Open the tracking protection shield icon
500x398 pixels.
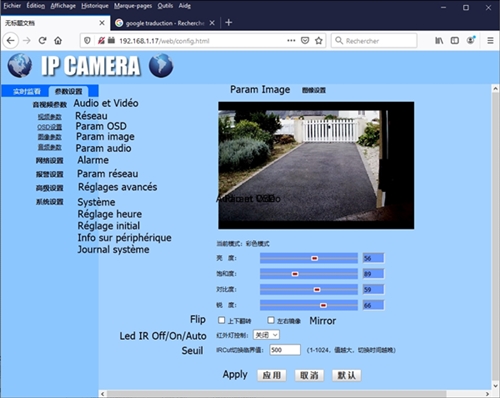87,41
